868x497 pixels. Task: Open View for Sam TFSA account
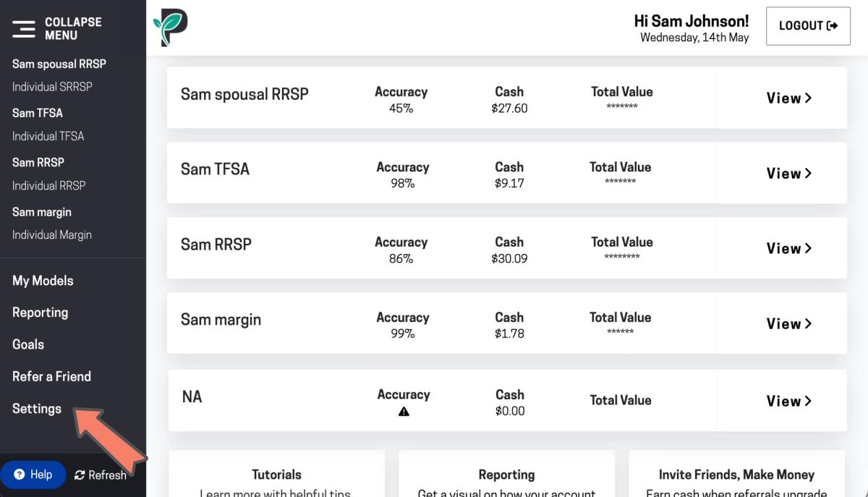[788, 174]
